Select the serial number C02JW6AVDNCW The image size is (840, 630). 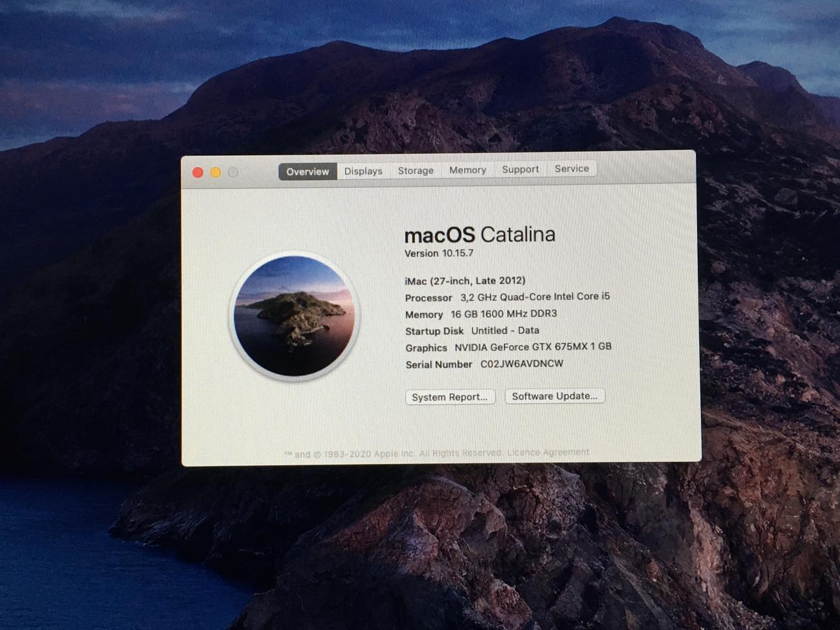(521, 364)
